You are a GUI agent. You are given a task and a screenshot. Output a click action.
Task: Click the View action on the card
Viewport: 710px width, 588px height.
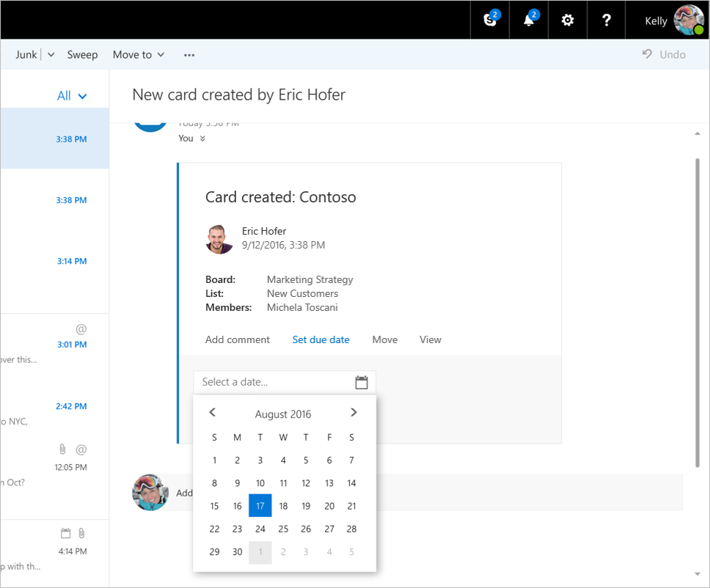430,339
